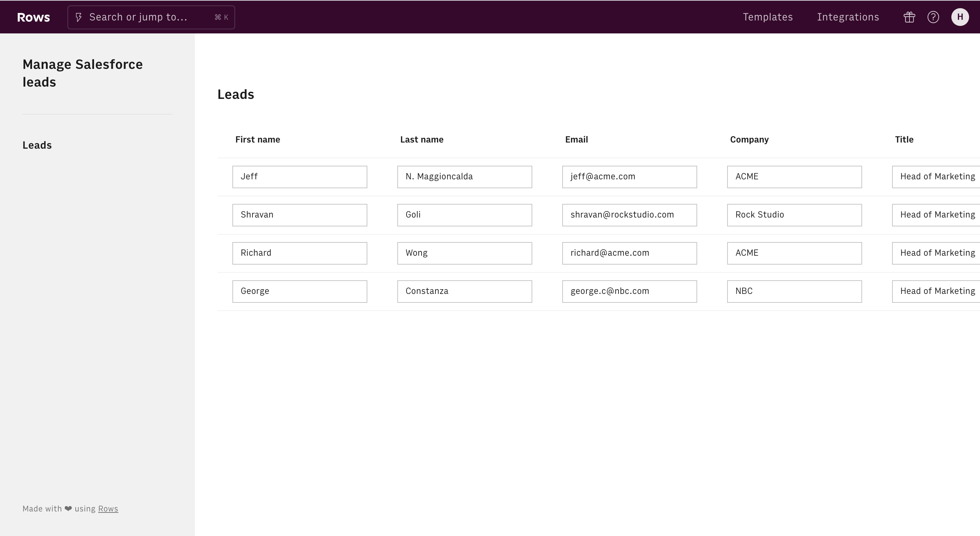Edit Head of Marketing title in George's row
This screenshot has height=536, width=980.
coord(936,292)
